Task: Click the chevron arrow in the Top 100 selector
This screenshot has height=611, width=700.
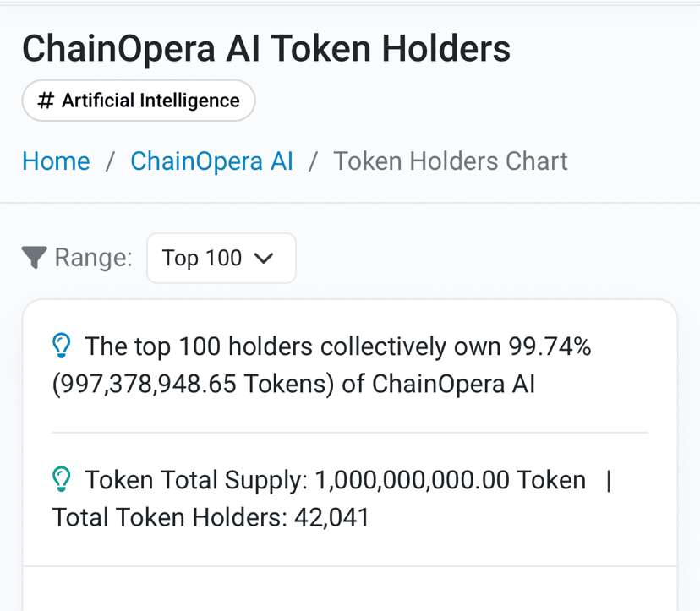Action: 264,258
